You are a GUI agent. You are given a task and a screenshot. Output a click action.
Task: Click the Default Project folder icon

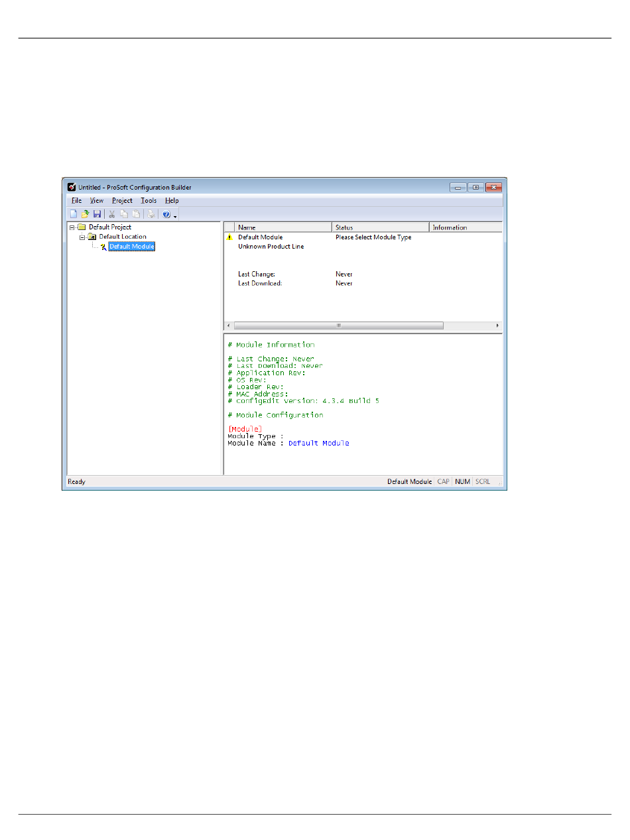click(82, 227)
